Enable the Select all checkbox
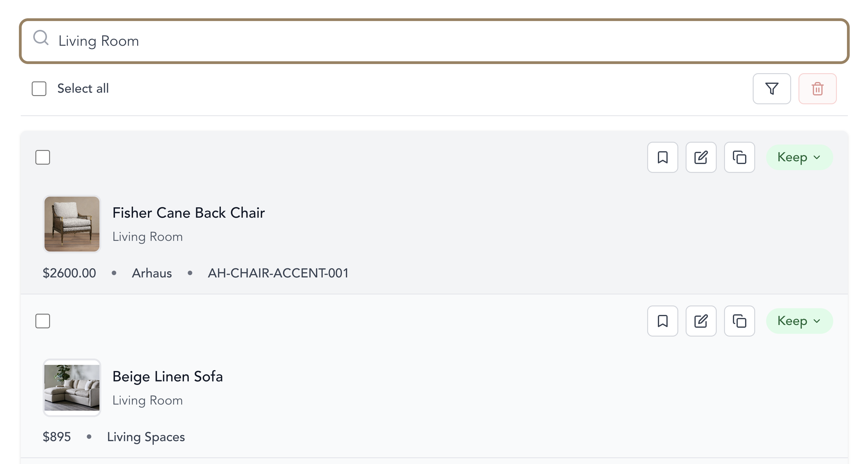Screen dimensions: 868x464 click(x=39, y=88)
